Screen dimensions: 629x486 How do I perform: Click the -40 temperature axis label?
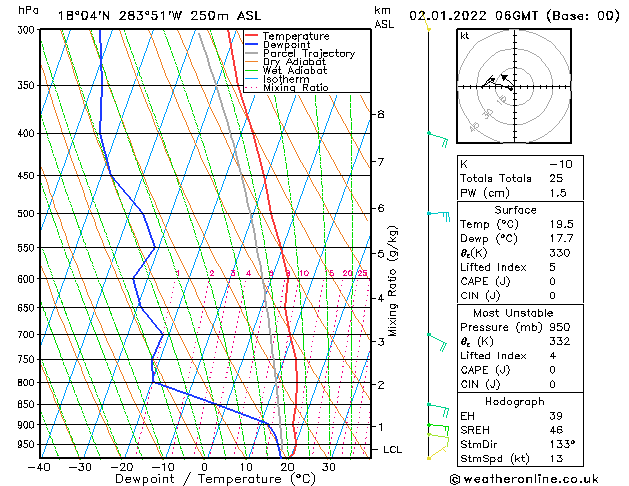(39, 467)
